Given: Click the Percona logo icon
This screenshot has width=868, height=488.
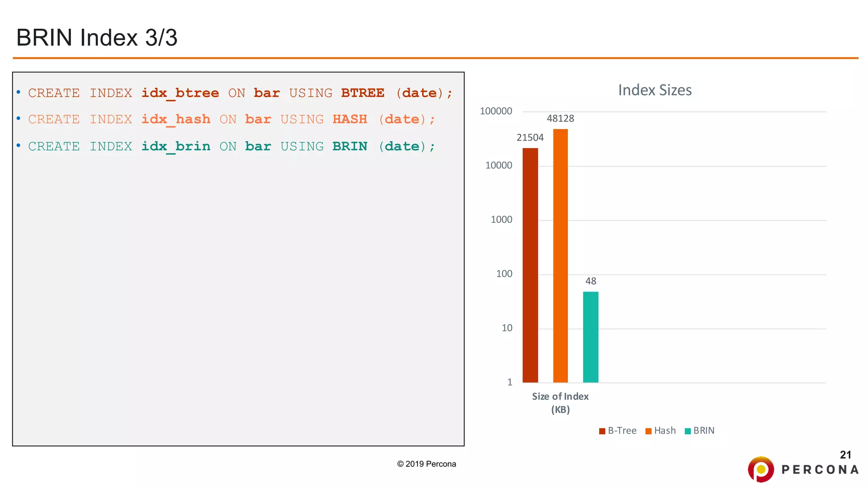Looking at the screenshot, I should click(761, 469).
